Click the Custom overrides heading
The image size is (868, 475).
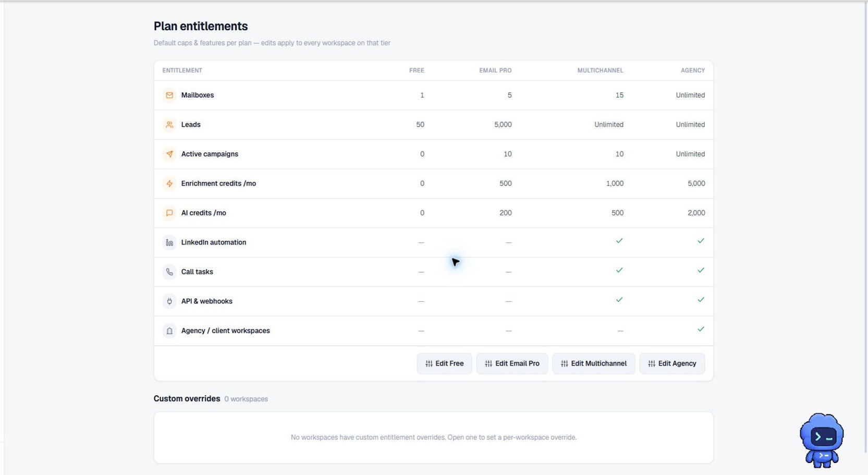point(187,399)
